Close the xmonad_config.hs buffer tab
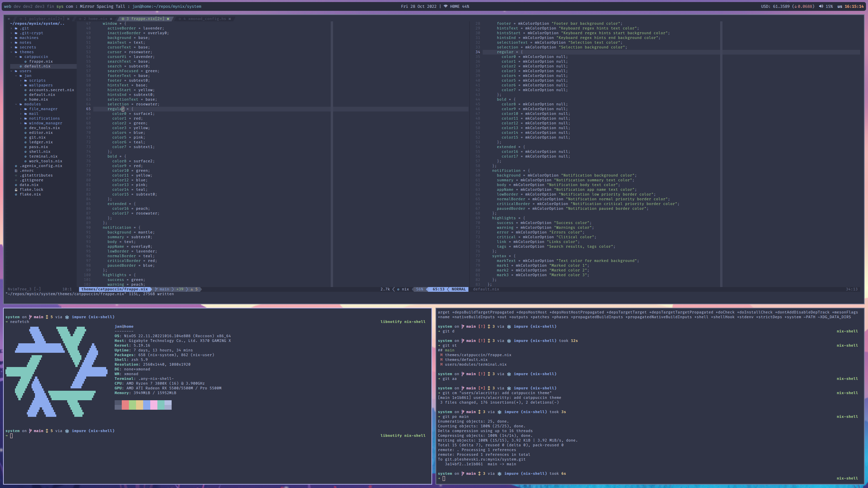The image size is (868, 488). click(x=230, y=19)
